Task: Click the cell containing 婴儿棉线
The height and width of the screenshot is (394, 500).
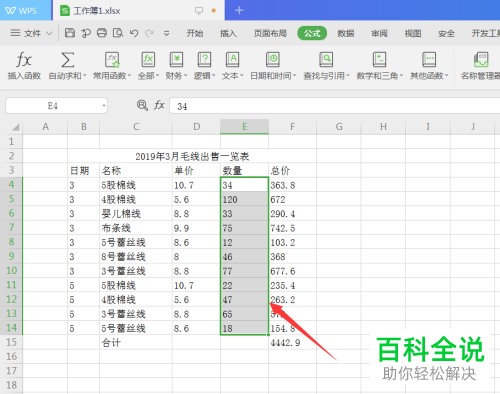Action: pos(136,213)
